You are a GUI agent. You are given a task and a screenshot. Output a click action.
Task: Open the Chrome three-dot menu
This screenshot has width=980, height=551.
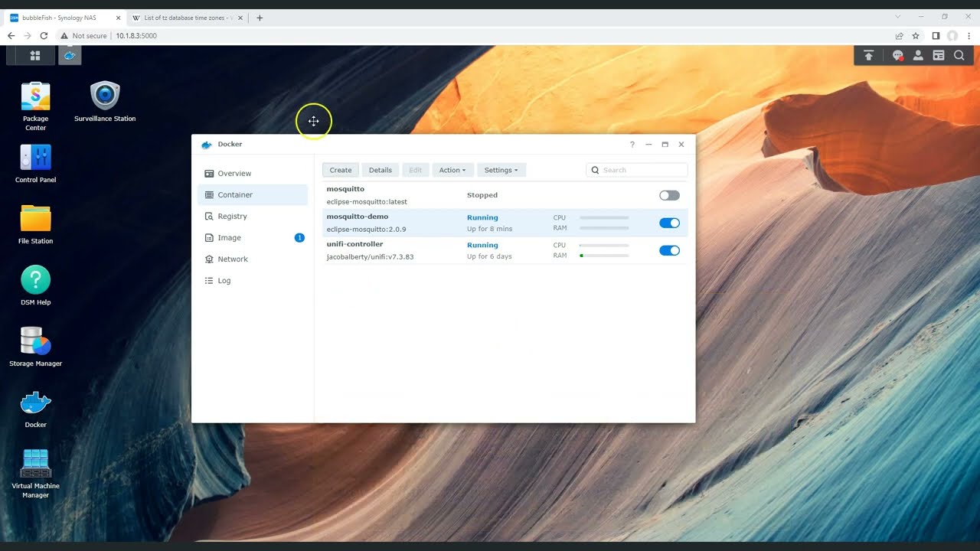(x=969, y=35)
